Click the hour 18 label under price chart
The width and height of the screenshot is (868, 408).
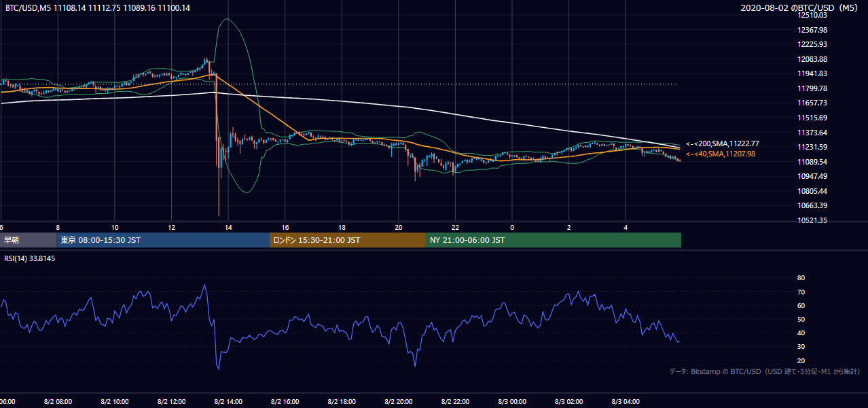coord(342,227)
